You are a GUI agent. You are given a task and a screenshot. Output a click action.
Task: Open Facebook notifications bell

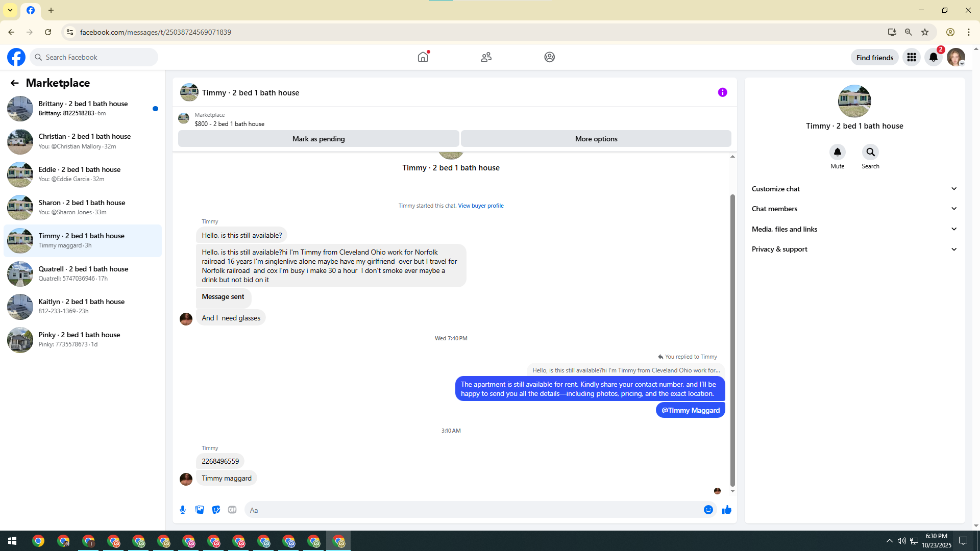[x=933, y=57]
